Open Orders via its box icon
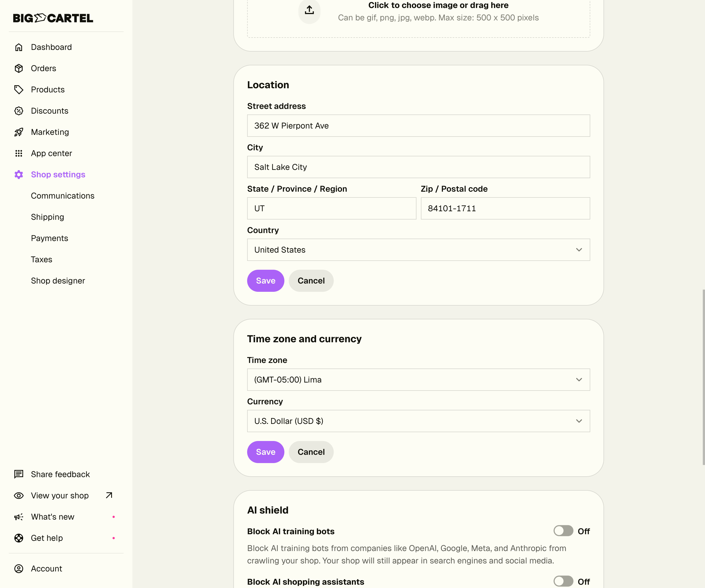 [19, 68]
